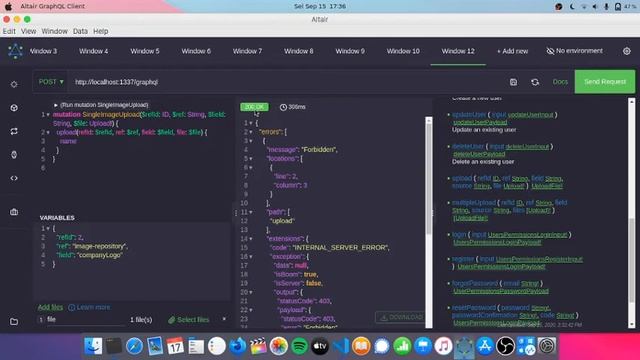640x360 pixels.
Task: Open the POST method dropdown
Action: tap(51, 82)
